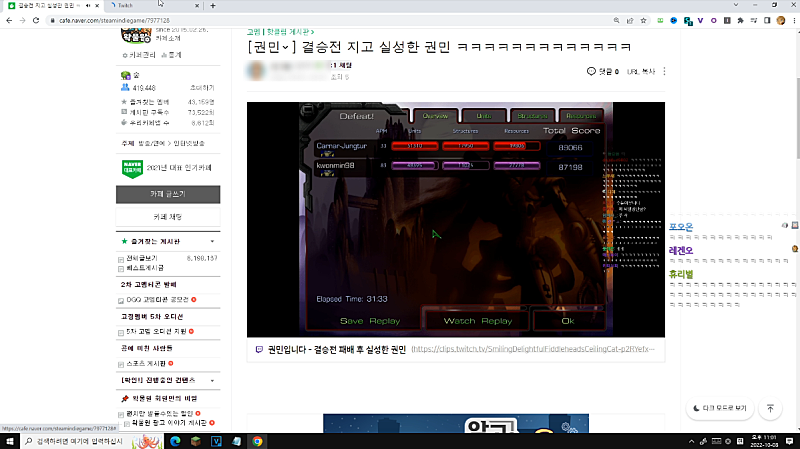Image resolution: width=800 pixels, height=449 pixels.
Task: Bookmark this page with the star icon
Action: click(643, 20)
